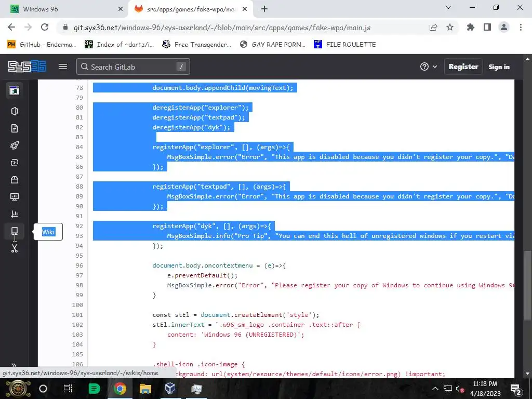Share this page icon in address bar
The width and height of the screenshot is (532, 399).
(433, 28)
